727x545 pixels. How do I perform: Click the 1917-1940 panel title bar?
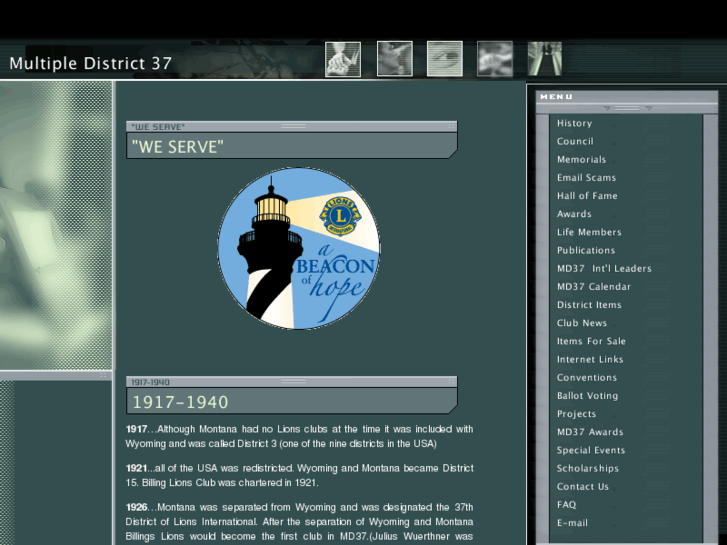[x=292, y=382]
